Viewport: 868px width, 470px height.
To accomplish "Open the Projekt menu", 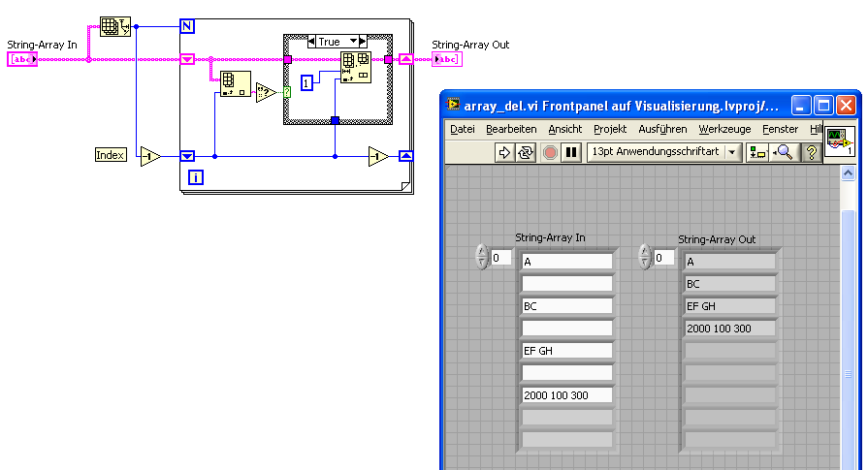I will click(x=610, y=130).
